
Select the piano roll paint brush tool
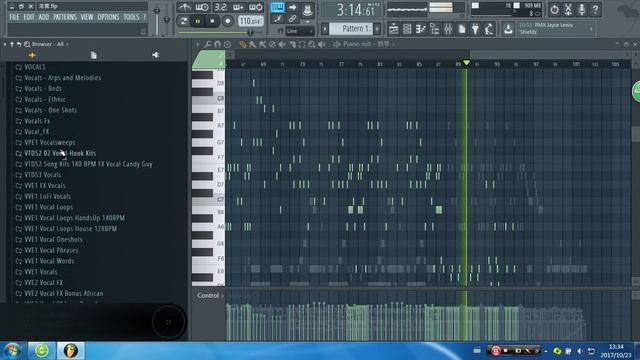[x=253, y=44]
